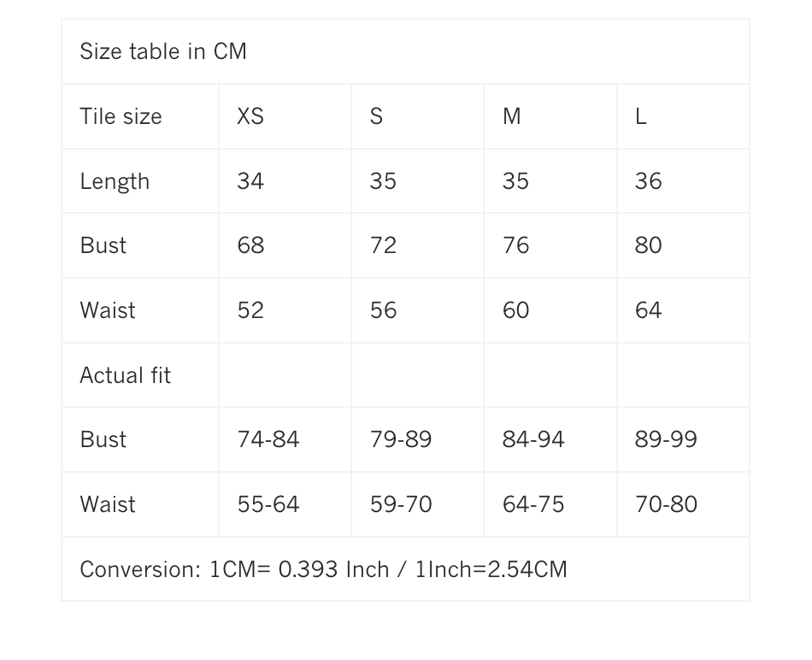Select actual Waist range 59-70
The height and width of the screenshot is (660, 812).
click(x=401, y=504)
